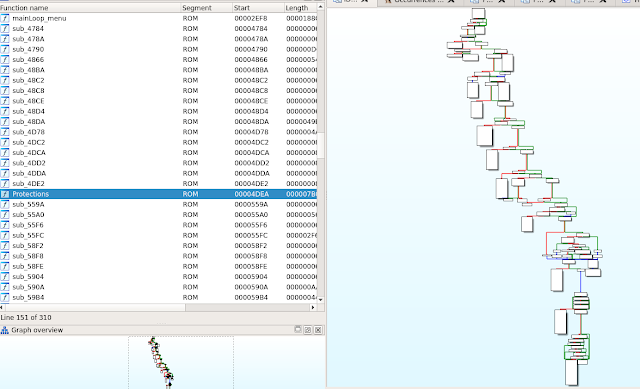Screen dimensions: 640x389
Task: Select the sub_590A function row
Action: (x=158, y=287)
